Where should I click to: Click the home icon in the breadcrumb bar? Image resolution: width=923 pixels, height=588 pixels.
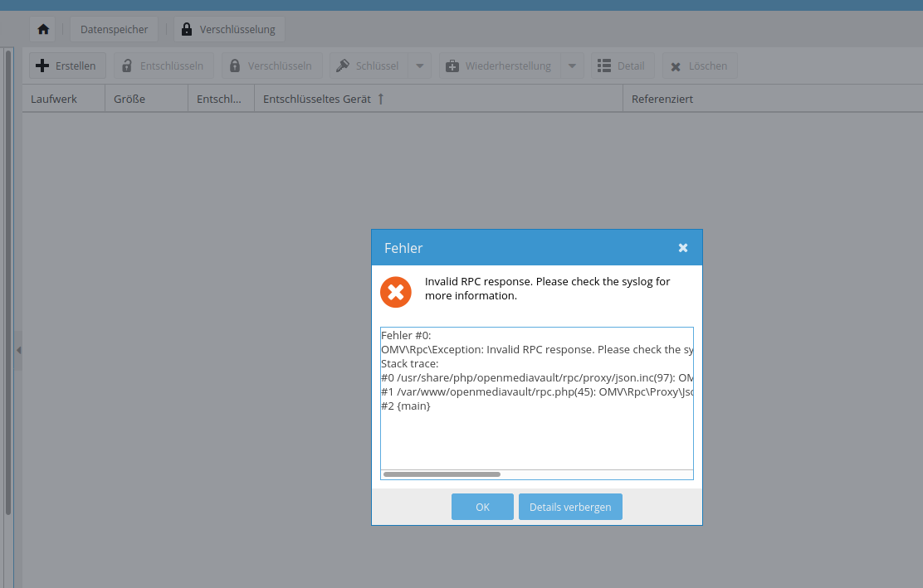click(x=42, y=28)
